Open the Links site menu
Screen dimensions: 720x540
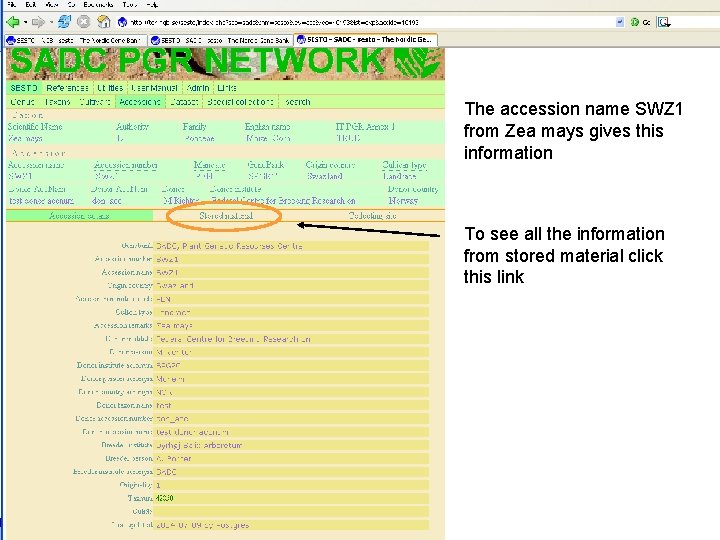227,88
